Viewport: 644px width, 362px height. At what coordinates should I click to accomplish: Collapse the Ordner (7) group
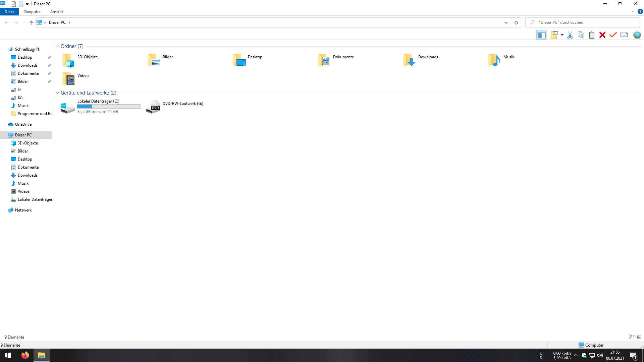(x=57, y=46)
